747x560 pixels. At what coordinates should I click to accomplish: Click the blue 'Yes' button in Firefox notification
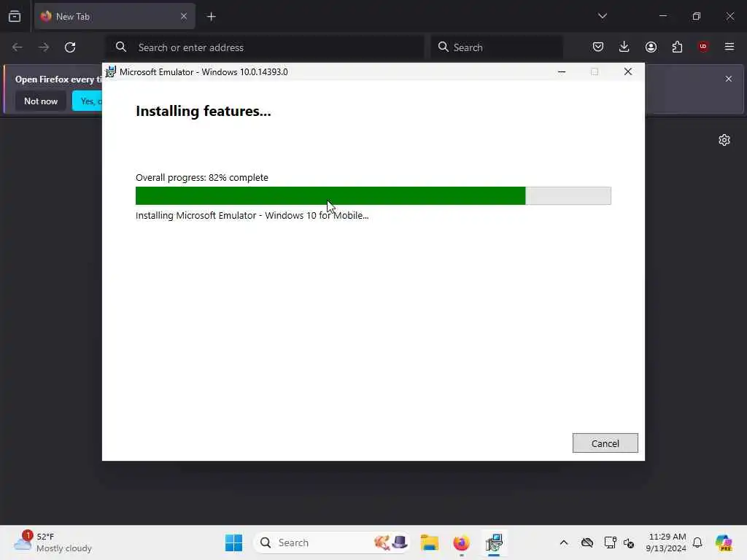click(x=88, y=101)
